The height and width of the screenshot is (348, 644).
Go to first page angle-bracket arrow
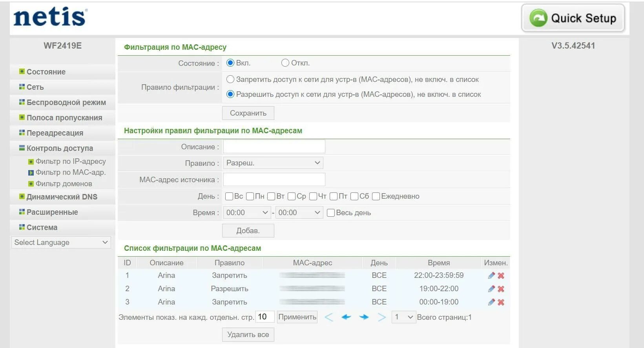click(x=329, y=317)
